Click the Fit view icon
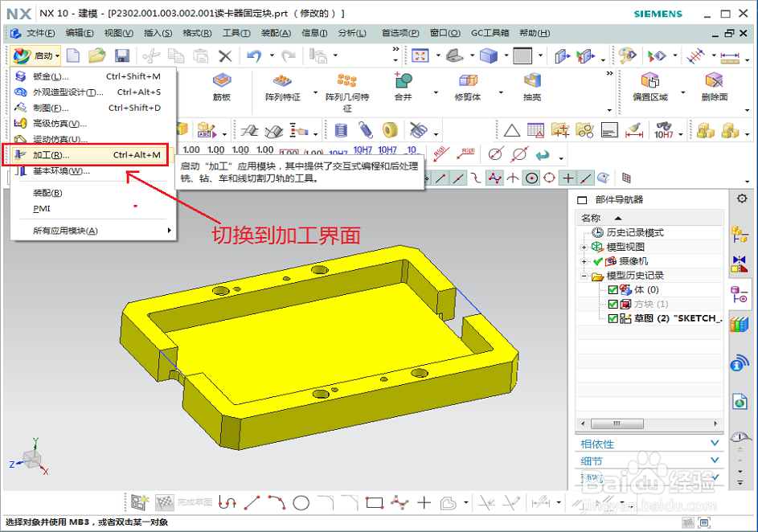This screenshot has height=532, width=758. (x=420, y=55)
